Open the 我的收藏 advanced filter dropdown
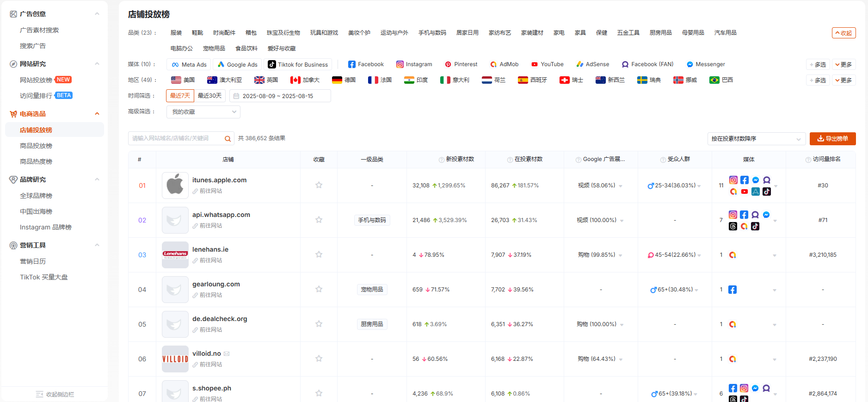Viewport: 868px width, 402px height. 203,112
